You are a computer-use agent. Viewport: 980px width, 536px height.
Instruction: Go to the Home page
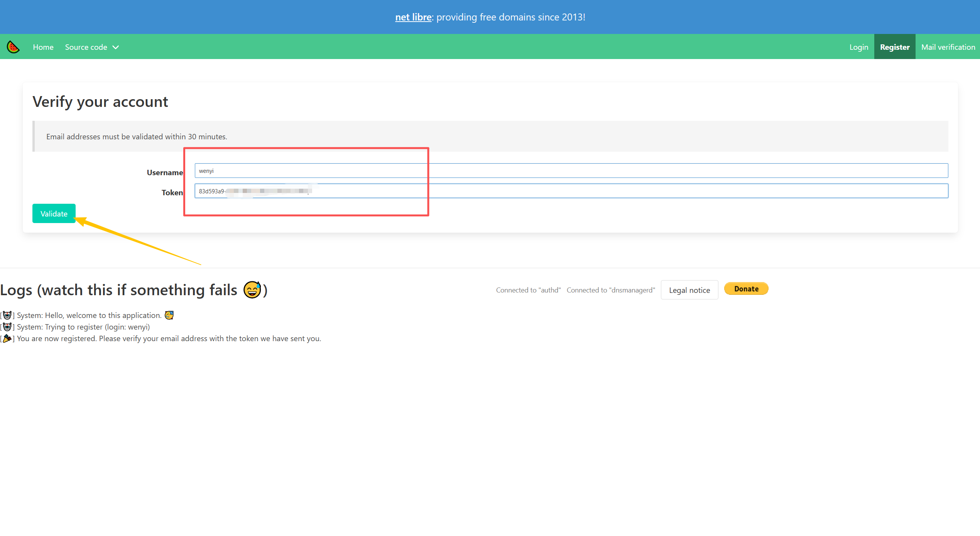click(43, 47)
